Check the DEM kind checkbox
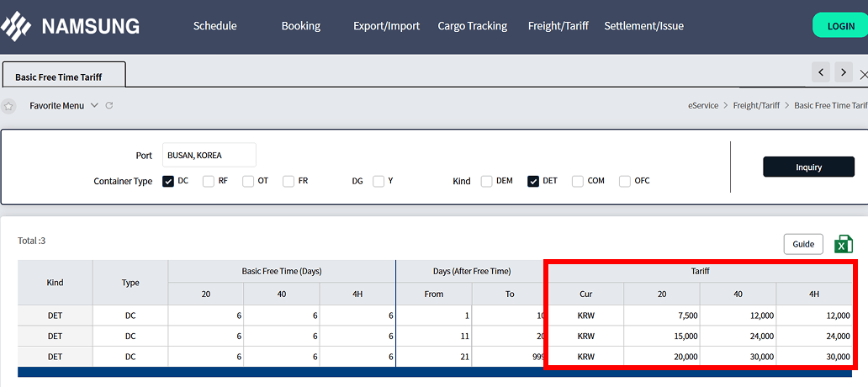868x387 pixels. [487, 181]
